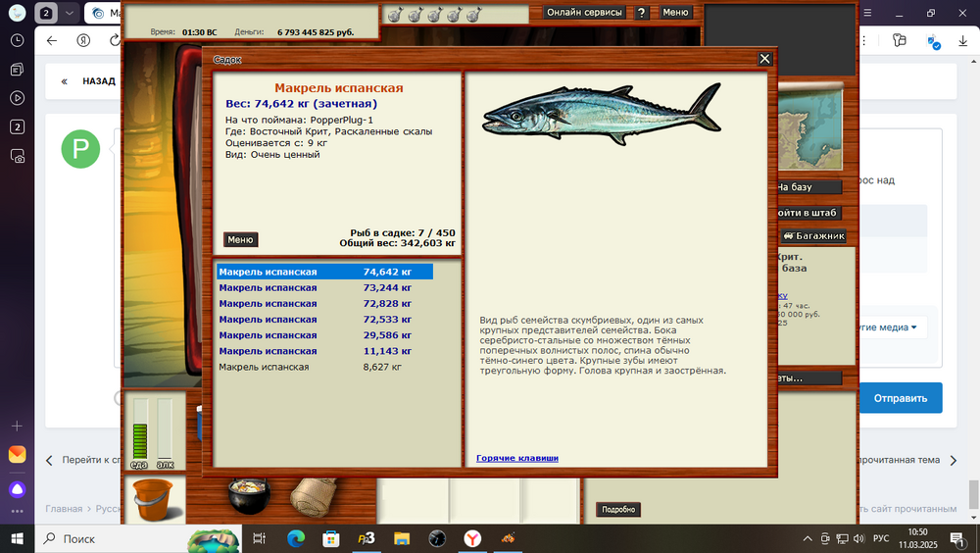The image size is (980, 553).
Task: Open Microsoft Store from the taskbar
Action: (330, 538)
